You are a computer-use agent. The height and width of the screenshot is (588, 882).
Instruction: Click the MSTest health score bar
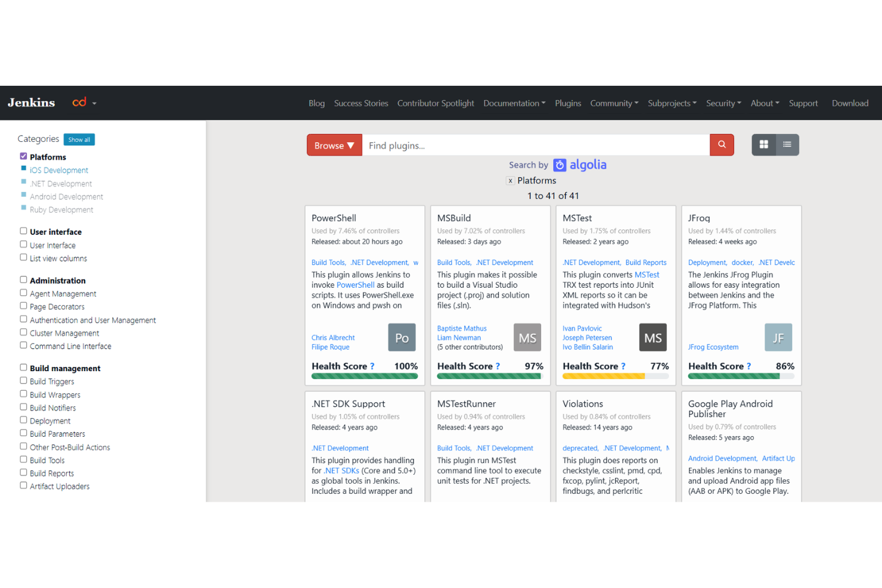(x=615, y=375)
